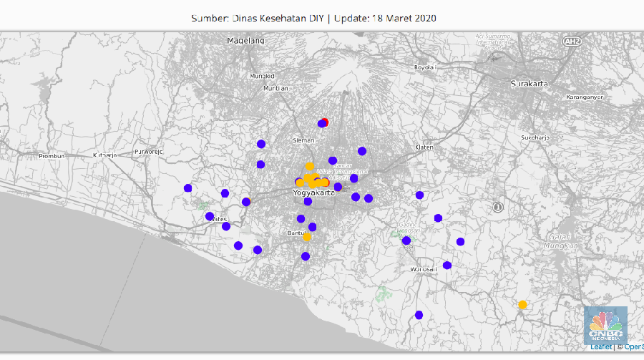Viewport: 644px width, 360px height.
Task: Click the Gajah Mungkur reservoir label
Action: [560, 241]
